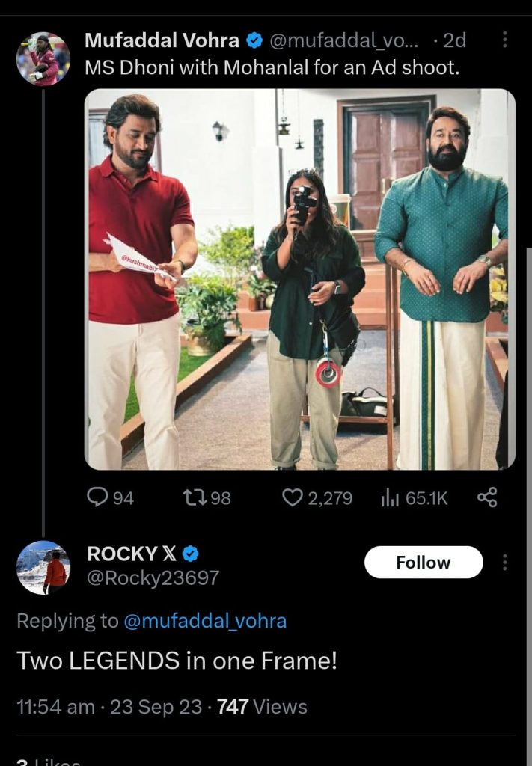The height and width of the screenshot is (766, 532).
Task: View analytics via the 65.1K bar-chart icon
Action: tap(390, 497)
